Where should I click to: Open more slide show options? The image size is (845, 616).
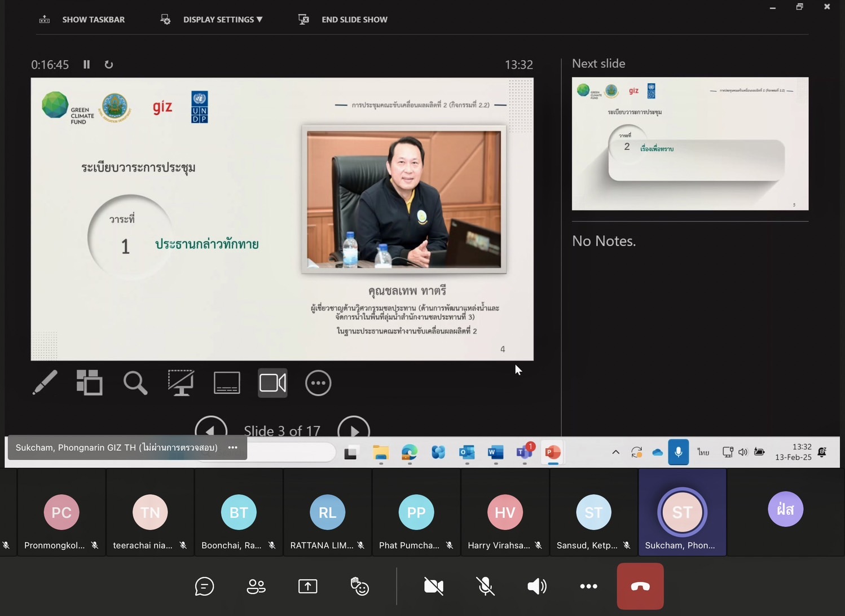(318, 382)
